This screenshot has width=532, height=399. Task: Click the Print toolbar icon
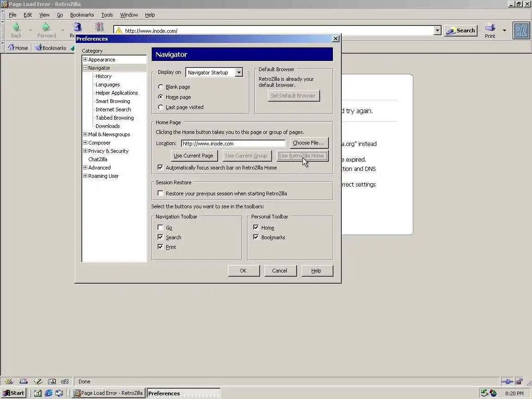(490, 27)
